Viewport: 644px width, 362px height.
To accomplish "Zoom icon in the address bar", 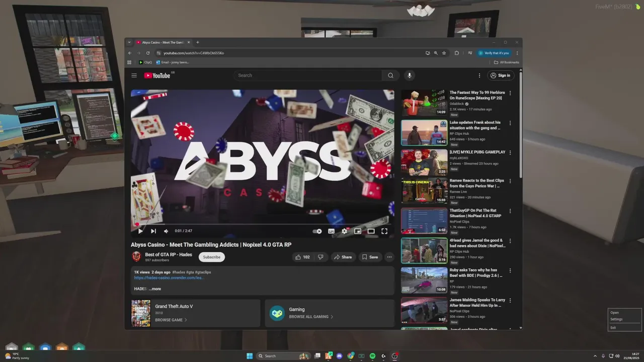I will [x=436, y=53].
